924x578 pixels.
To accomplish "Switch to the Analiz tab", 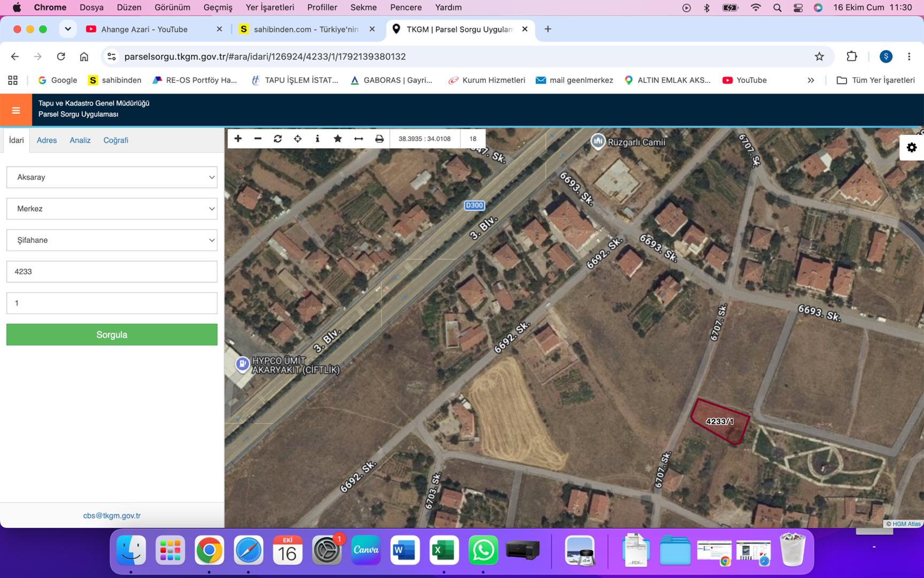I will pyautogui.click(x=80, y=140).
